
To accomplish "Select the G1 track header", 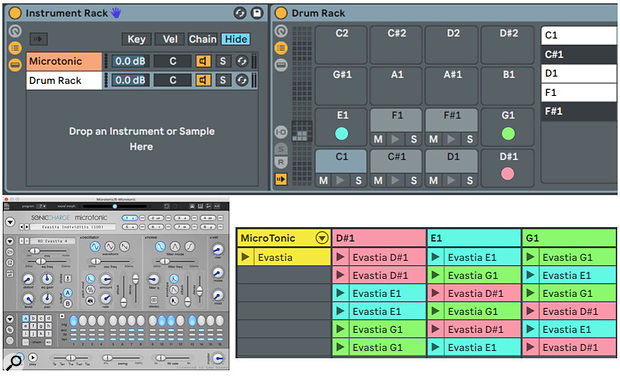I will point(569,238).
